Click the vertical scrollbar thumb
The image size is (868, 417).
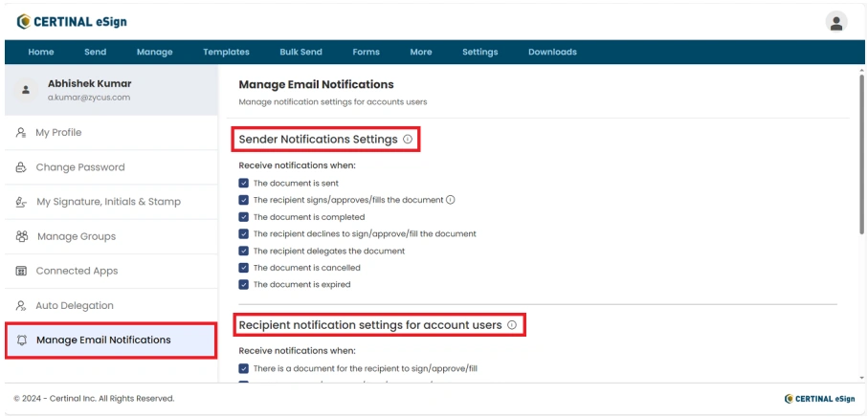(861, 154)
